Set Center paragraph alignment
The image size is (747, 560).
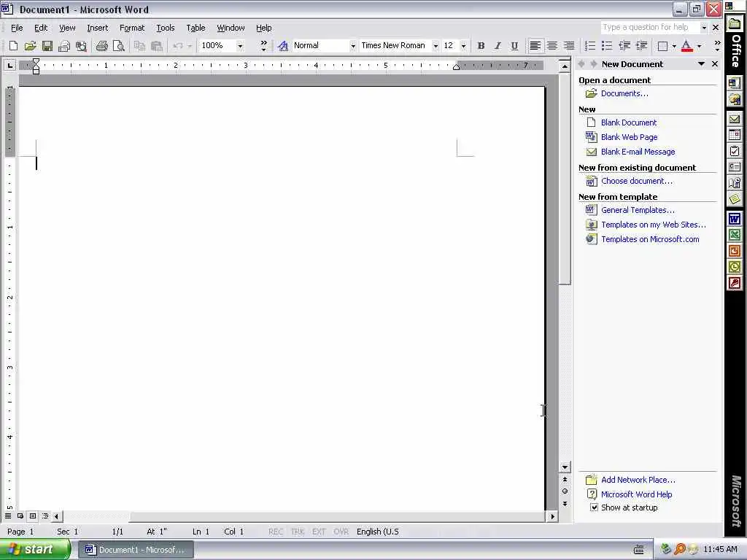click(x=552, y=46)
